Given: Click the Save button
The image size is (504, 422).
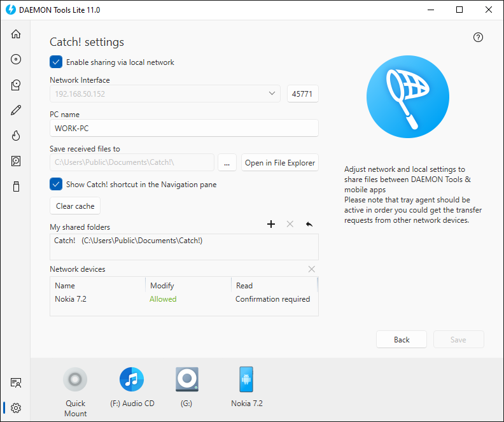Looking at the screenshot, I should pyautogui.click(x=458, y=339).
